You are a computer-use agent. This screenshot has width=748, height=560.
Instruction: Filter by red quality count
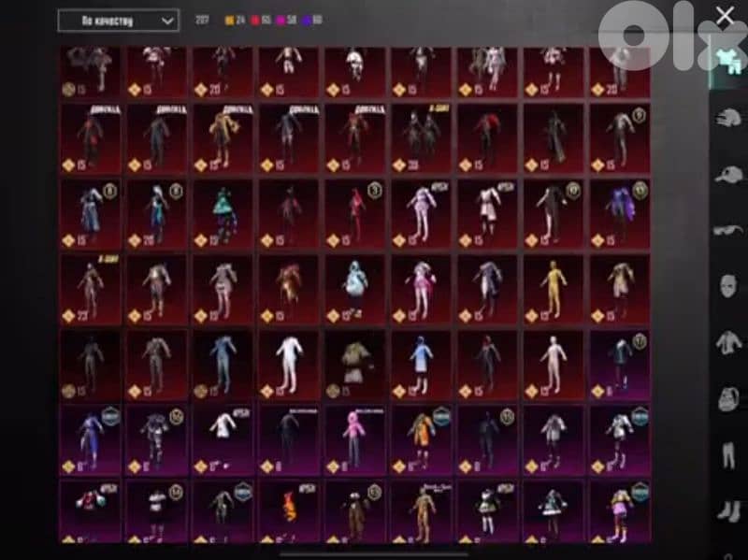pos(261,20)
